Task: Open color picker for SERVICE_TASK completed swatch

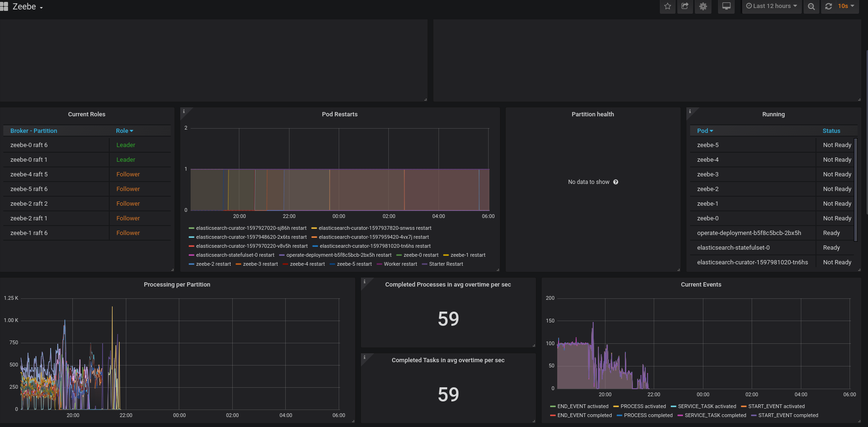Action: click(680, 416)
